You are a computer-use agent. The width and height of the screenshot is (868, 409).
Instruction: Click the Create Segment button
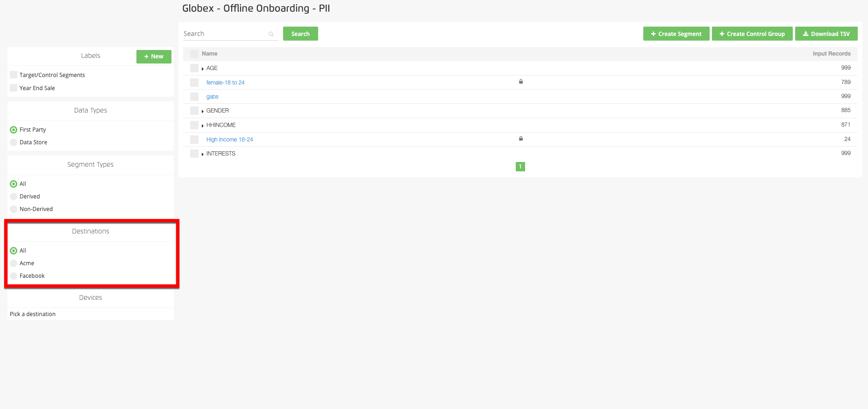[676, 34]
